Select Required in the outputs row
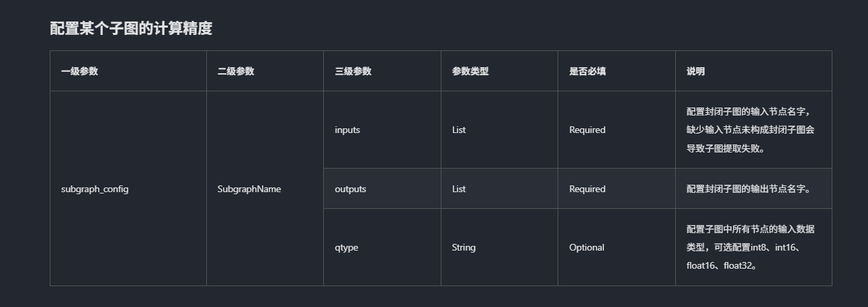 (x=587, y=189)
